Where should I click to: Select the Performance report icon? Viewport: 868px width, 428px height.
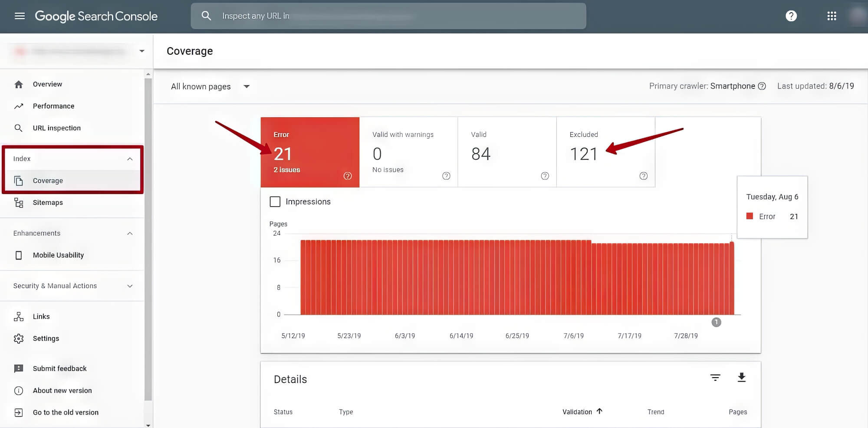(19, 105)
